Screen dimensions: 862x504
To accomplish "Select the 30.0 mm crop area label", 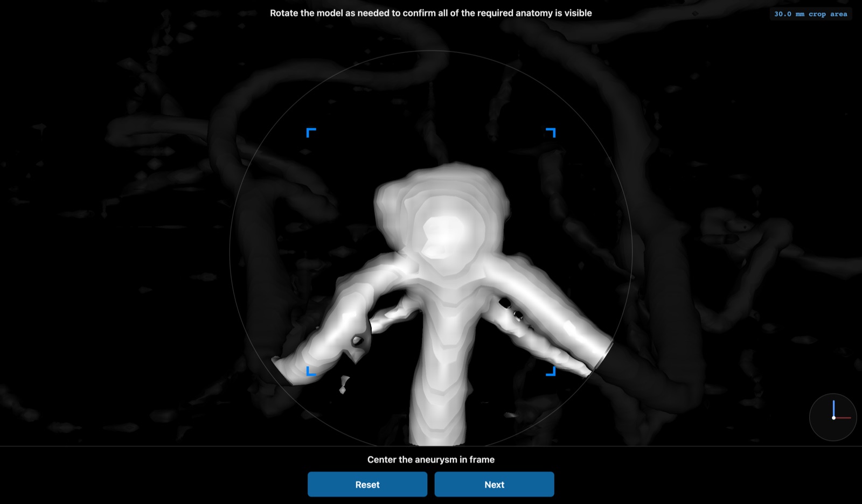I will (810, 14).
